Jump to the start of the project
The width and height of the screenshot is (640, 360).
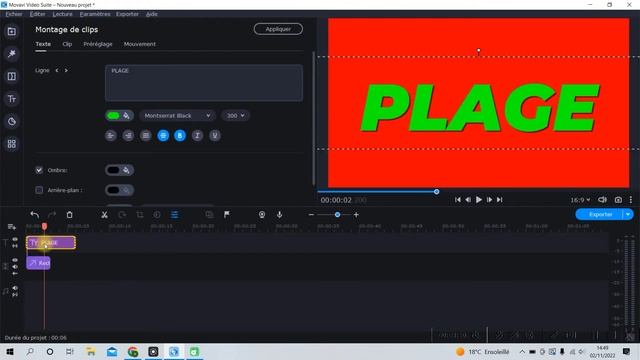(458, 200)
